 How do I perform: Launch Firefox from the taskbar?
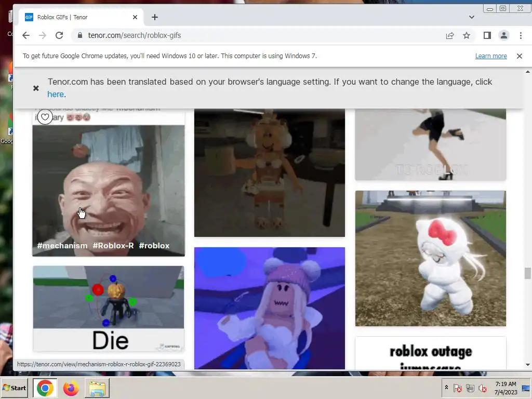tap(71, 388)
